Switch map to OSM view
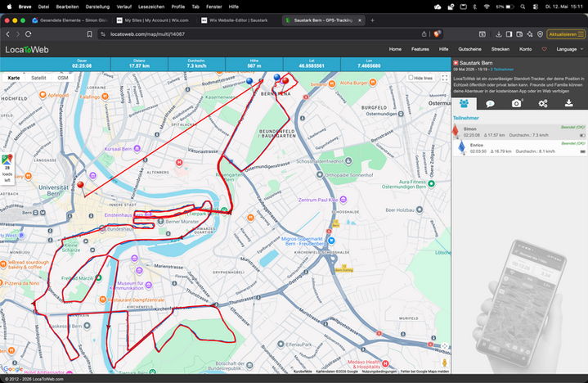This screenshot has width=588, height=383. (x=63, y=78)
